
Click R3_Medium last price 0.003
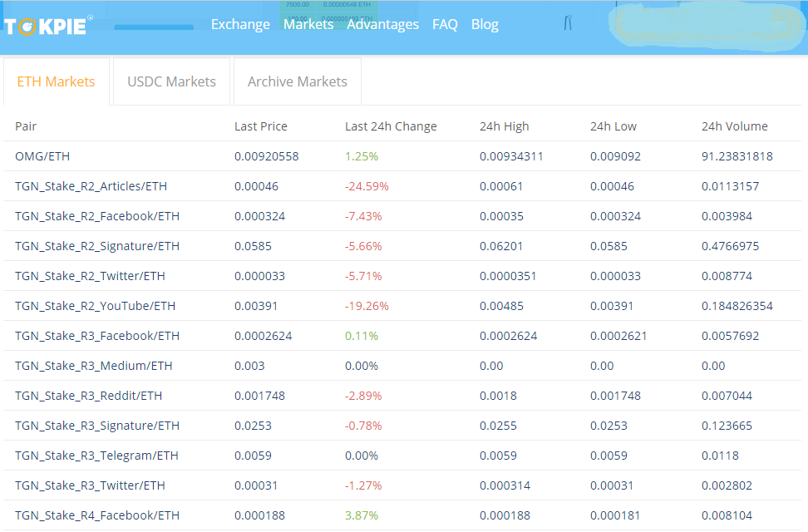coord(249,366)
